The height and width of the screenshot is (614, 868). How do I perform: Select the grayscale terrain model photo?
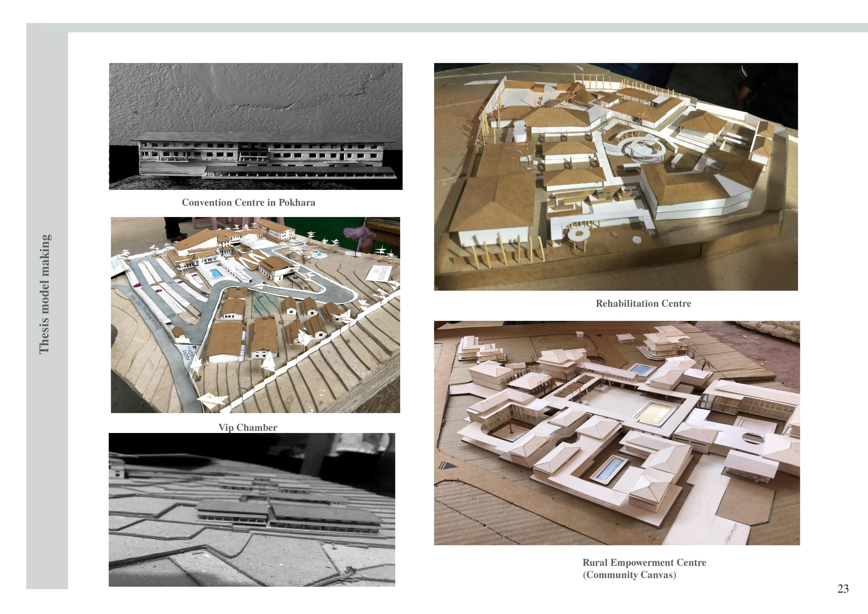252,510
